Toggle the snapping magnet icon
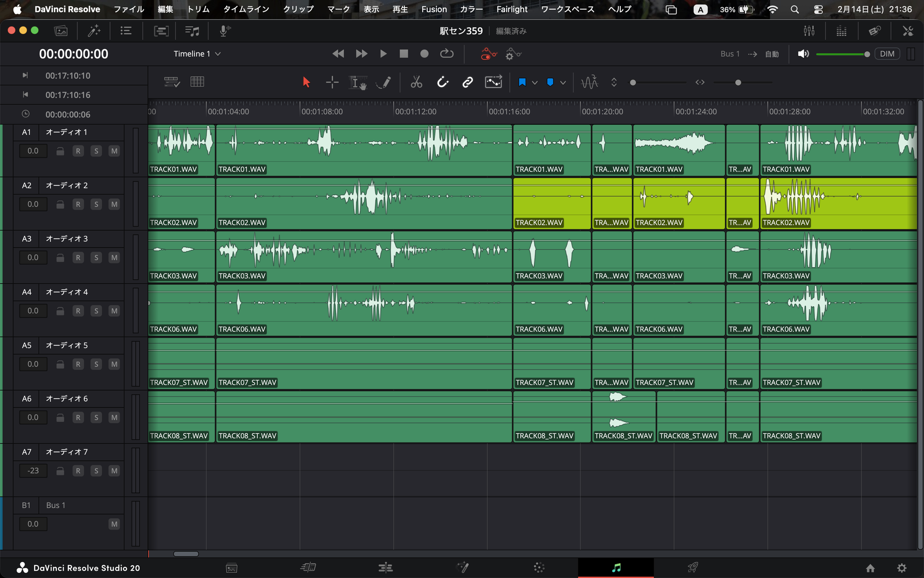The width and height of the screenshot is (924, 578). (x=442, y=82)
